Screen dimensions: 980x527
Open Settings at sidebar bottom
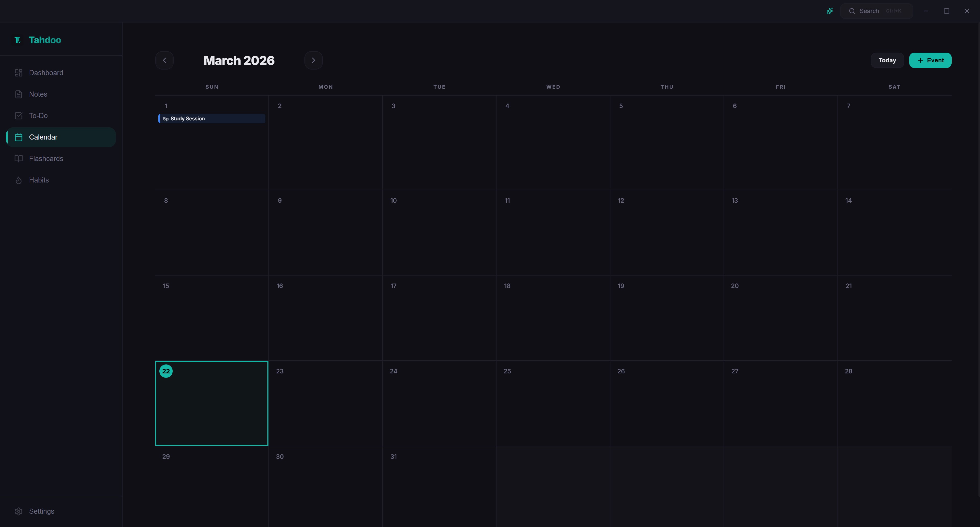point(61,511)
